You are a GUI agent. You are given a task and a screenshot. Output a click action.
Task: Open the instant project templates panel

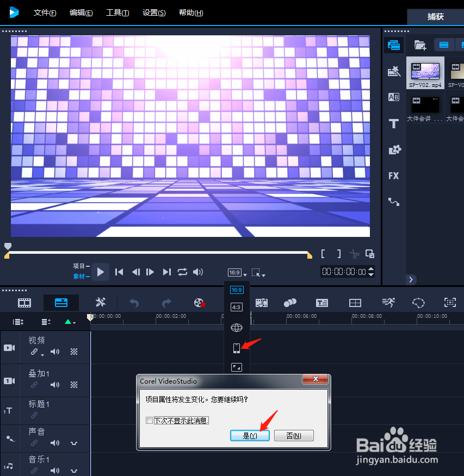tap(394, 72)
